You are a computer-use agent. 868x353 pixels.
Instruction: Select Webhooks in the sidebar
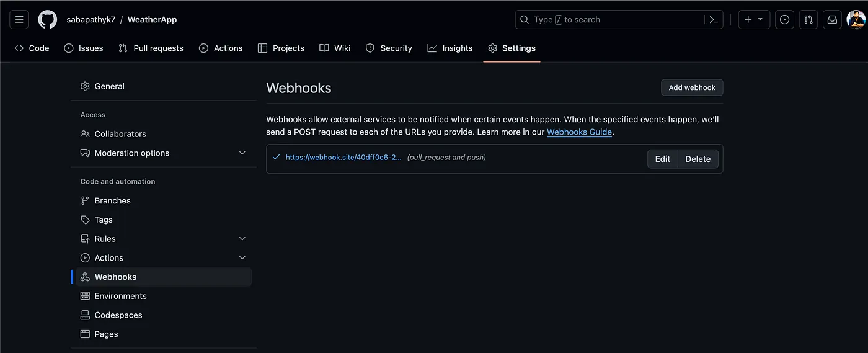click(x=164, y=277)
